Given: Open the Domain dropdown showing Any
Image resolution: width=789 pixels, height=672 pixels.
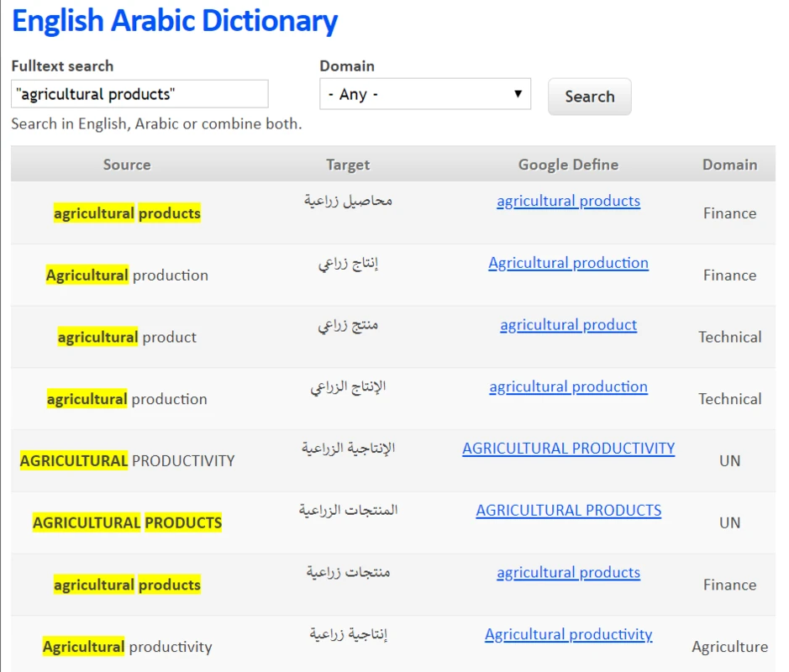Looking at the screenshot, I should pos(425,93).
